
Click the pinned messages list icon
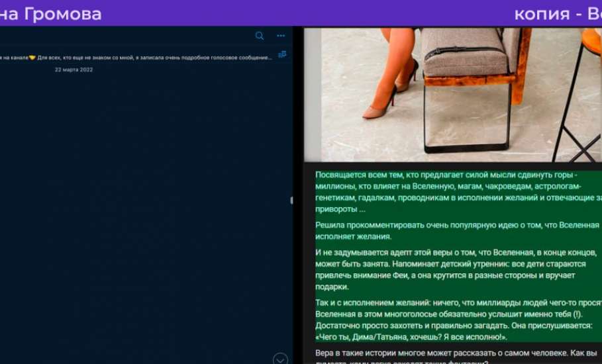(282, 54)
